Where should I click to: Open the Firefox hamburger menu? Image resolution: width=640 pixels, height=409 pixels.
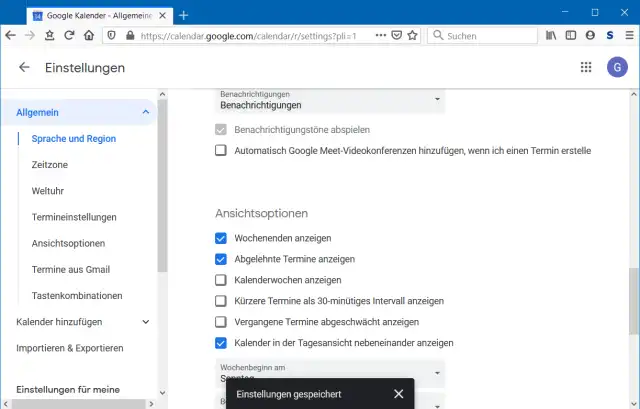tap(629, 36)
